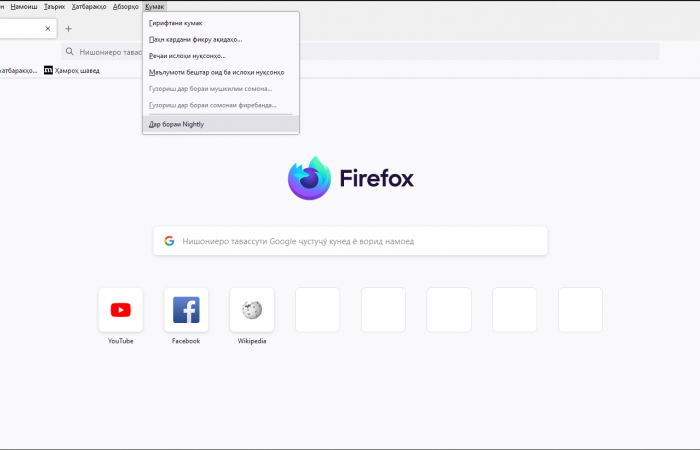Image resolution: width=700 pixels, height=450 pixels.
Task: Open the 'Намоиш' menu
Action: pyautogui.click(x=24, y=7)
